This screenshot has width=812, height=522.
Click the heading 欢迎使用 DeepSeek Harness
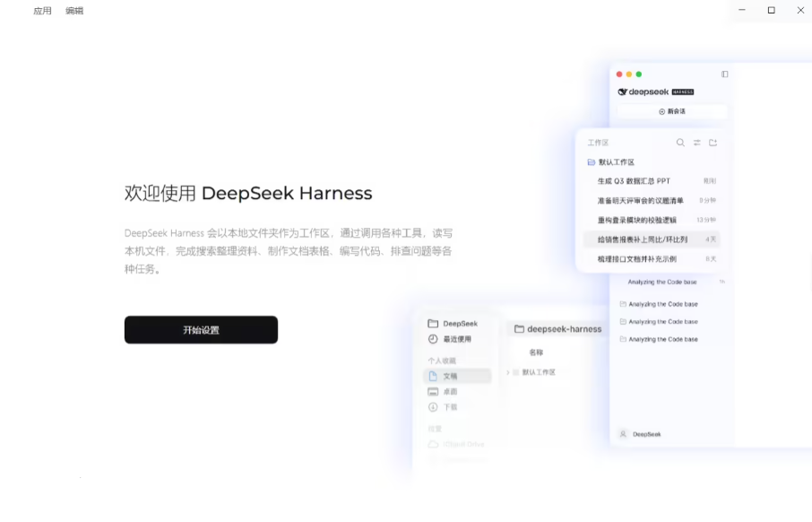(x=248, y=193)
